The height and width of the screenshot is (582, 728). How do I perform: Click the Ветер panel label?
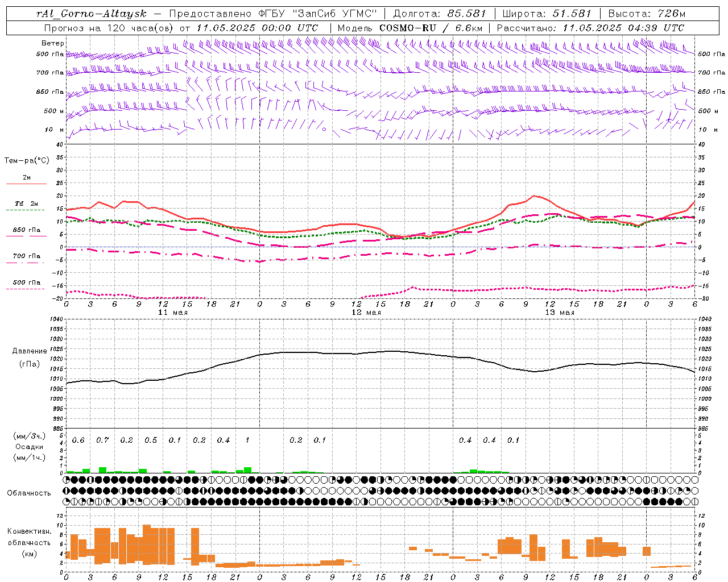[53, 43]
